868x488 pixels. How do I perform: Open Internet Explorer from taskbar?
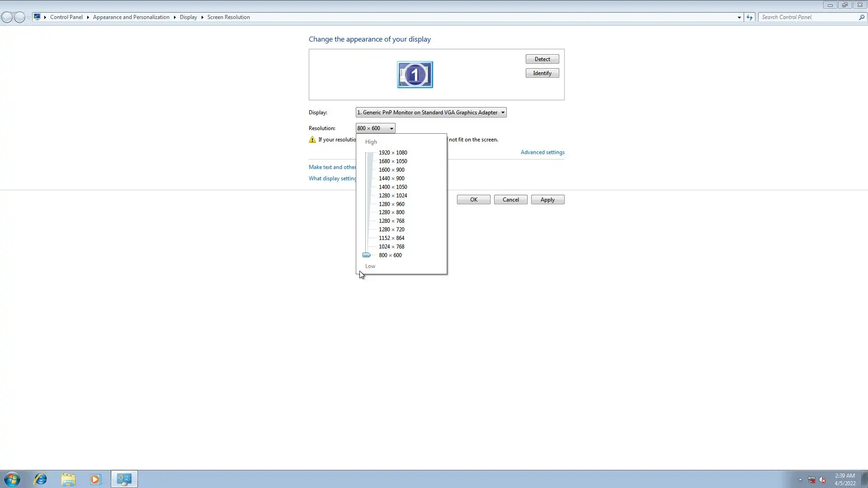coord(40,479)
